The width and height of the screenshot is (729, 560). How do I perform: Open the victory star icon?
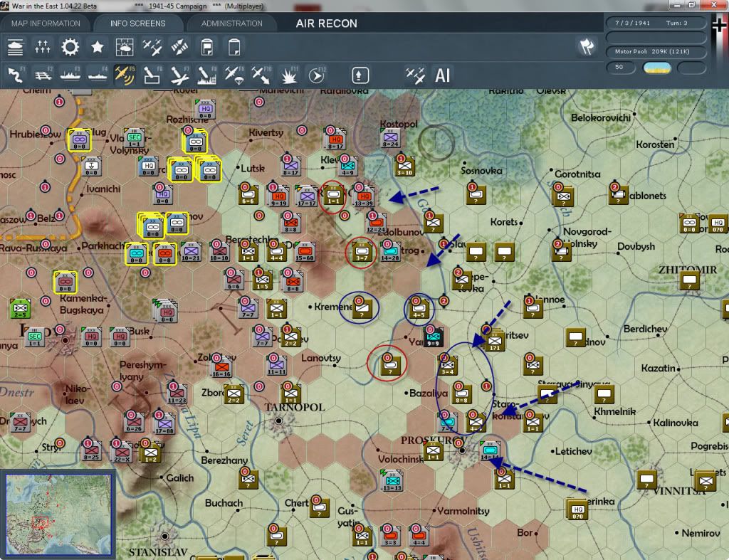97,47
